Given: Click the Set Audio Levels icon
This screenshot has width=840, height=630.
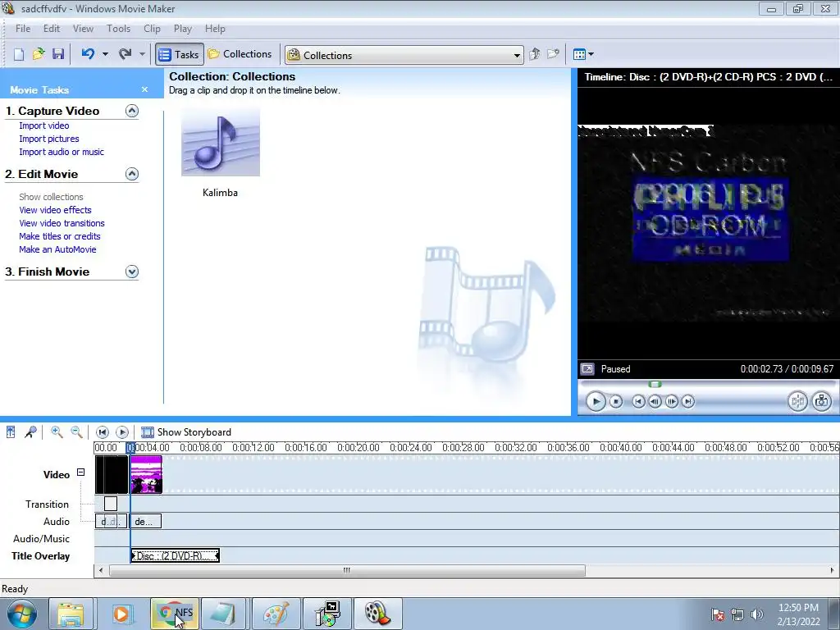Looking at the screenshot, I should [x=11, y=431].
